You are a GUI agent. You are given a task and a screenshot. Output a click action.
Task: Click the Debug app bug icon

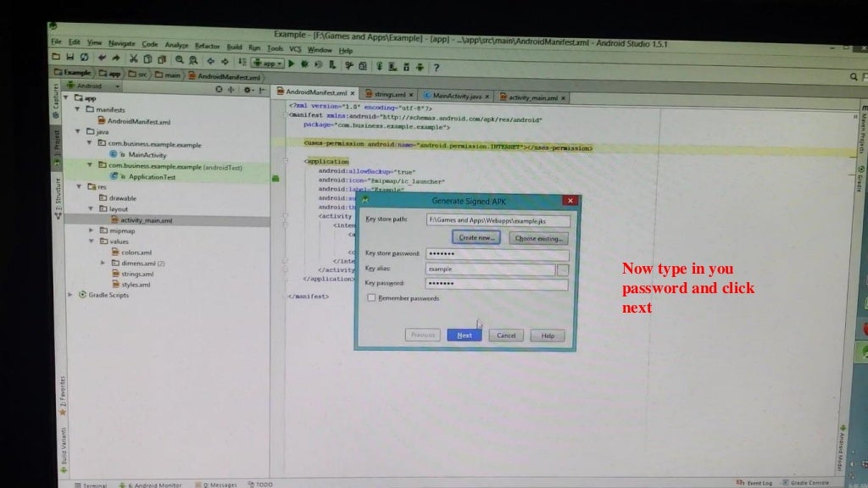[x=304, y=64]
